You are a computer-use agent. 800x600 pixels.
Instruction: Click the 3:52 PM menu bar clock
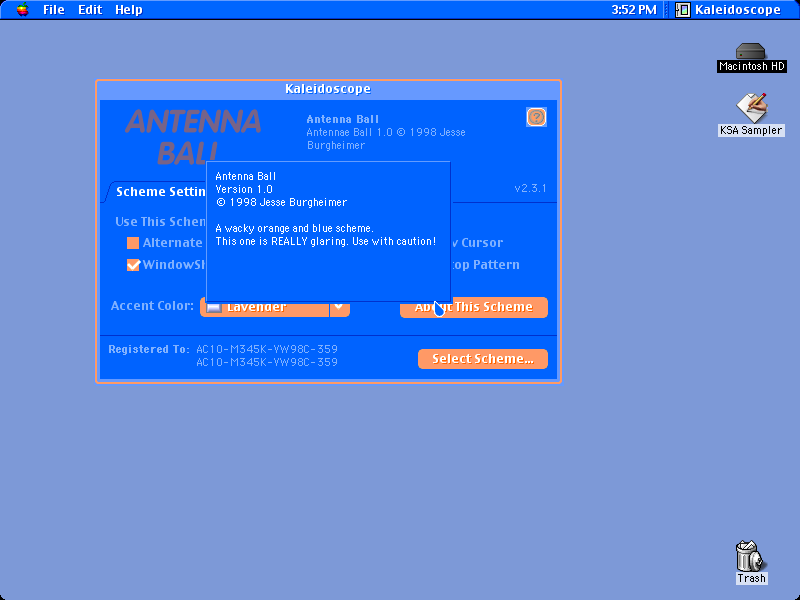[x=634, y=10]
